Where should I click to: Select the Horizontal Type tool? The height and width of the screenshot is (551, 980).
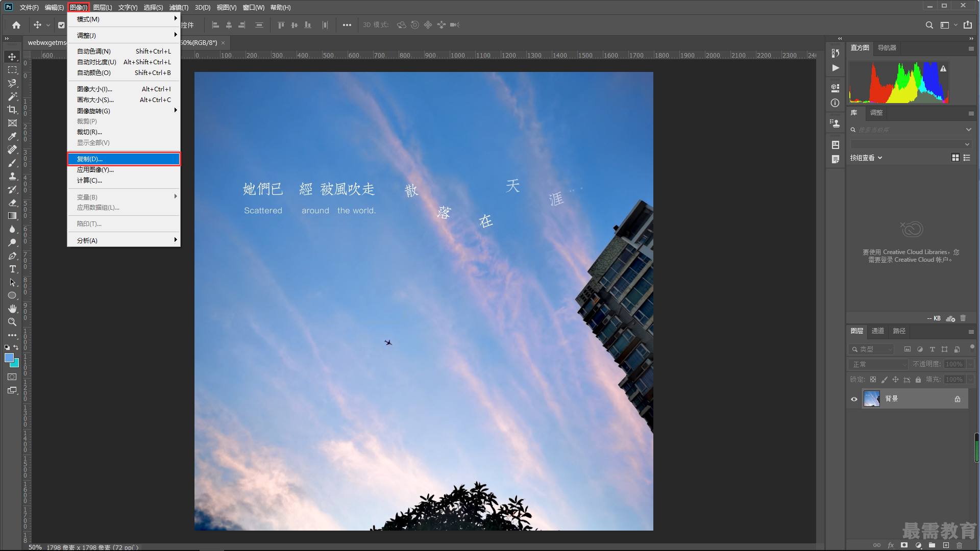(12, 269)
